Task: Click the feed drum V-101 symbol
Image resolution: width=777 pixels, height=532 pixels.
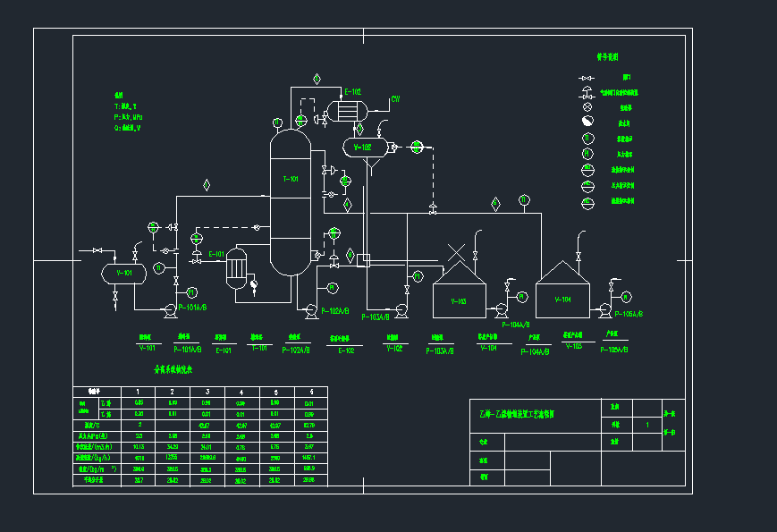Action: pyautogui.click(x=123, y=273)
